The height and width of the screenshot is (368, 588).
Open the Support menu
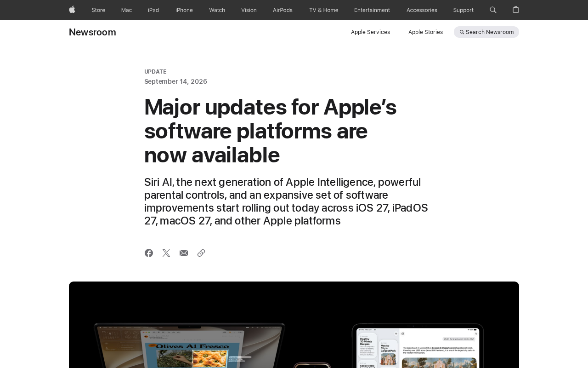(463, 10)
